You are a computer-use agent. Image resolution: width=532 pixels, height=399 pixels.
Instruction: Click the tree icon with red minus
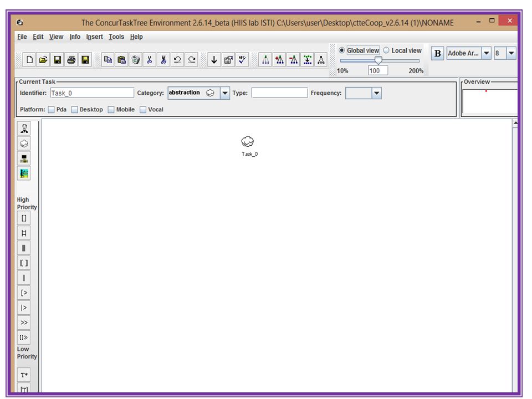(x=293, y=60)
